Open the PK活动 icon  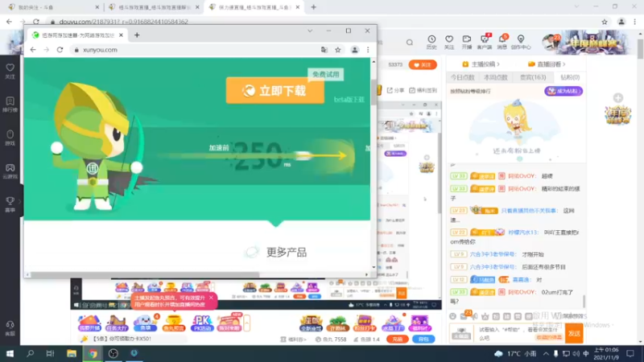(202, 323)
